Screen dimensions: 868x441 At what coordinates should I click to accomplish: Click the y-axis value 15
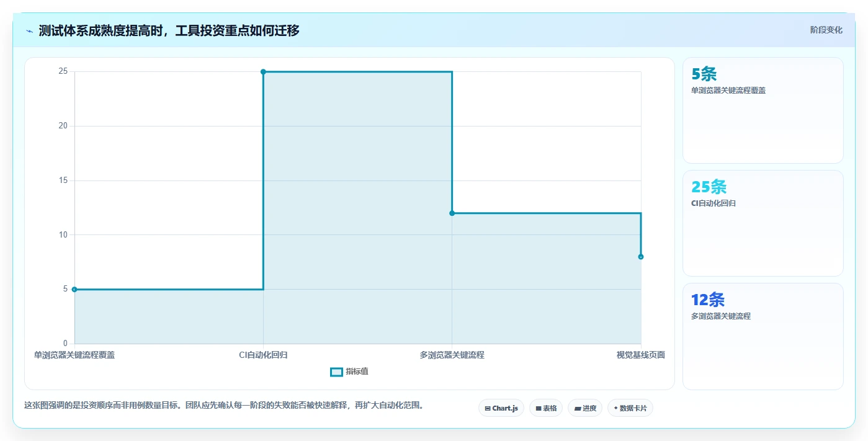click(x=63, y=180)
